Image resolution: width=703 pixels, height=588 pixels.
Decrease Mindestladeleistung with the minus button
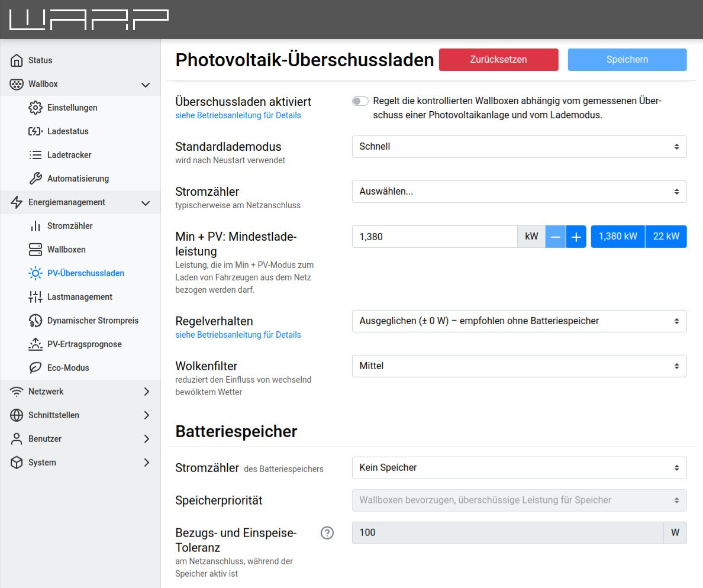click(x=555, y=237)
